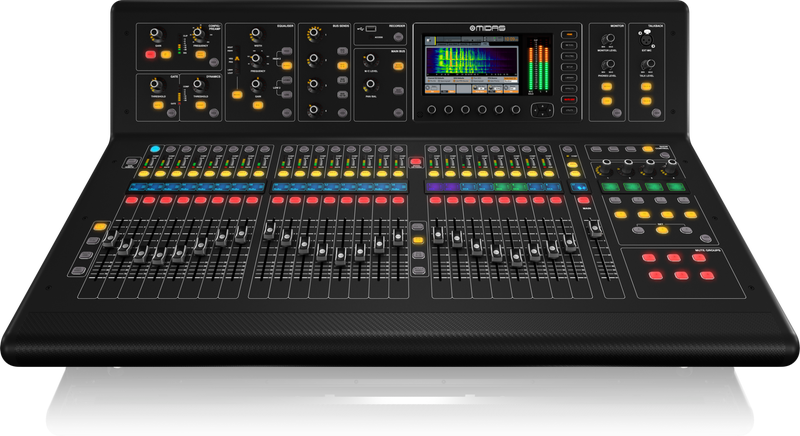This screenshot has height=436, width=800.
Task: Select the lit High Mid EQ band button
Action: (x=287, y=65)
